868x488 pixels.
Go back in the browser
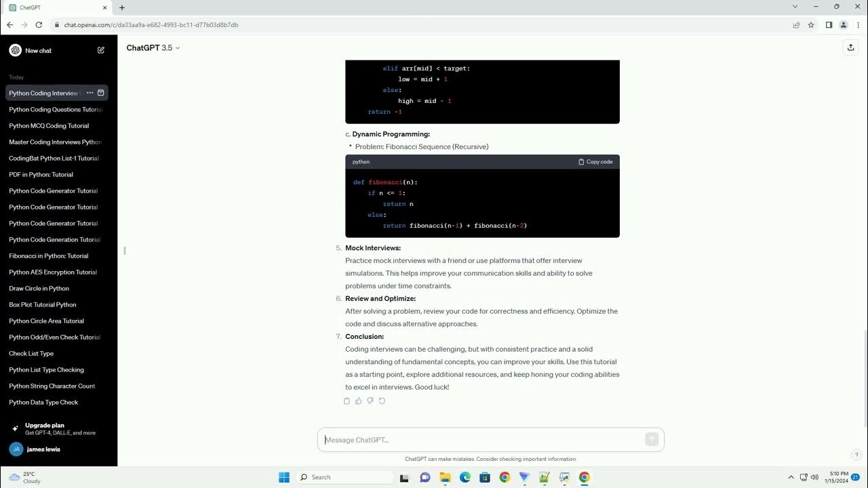click(9, 25)
